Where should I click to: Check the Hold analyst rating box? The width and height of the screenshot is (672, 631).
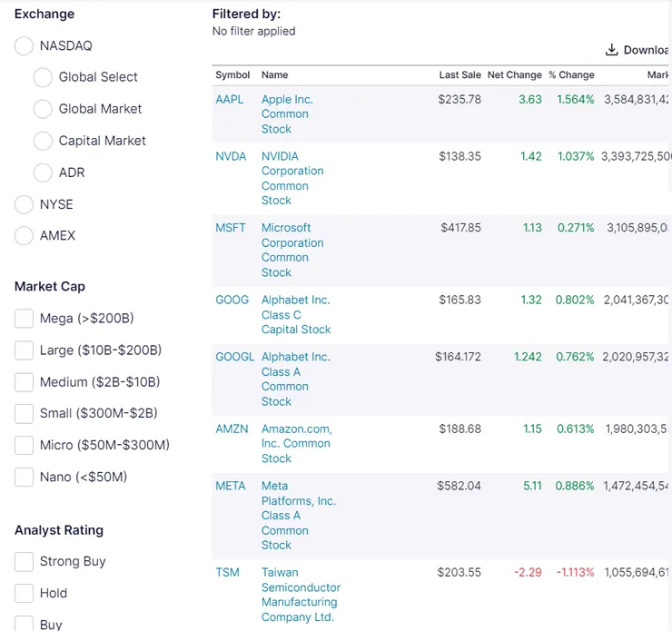(x=25, y=594)
